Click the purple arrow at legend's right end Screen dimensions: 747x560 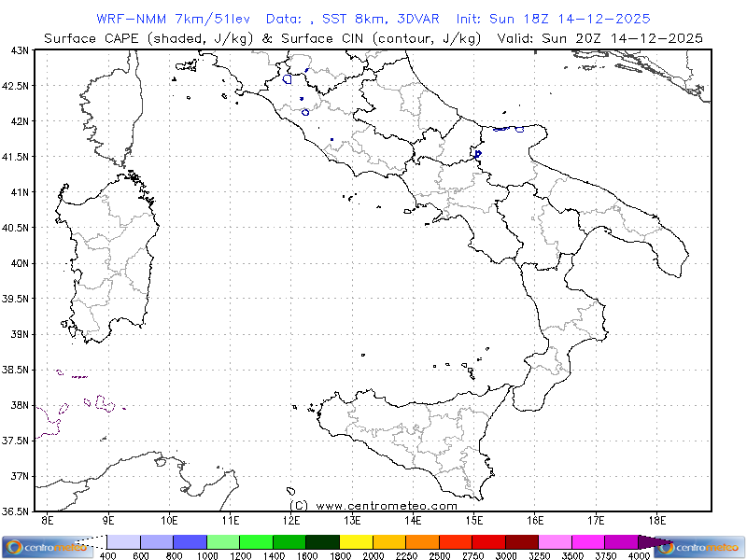click(654, 542)
